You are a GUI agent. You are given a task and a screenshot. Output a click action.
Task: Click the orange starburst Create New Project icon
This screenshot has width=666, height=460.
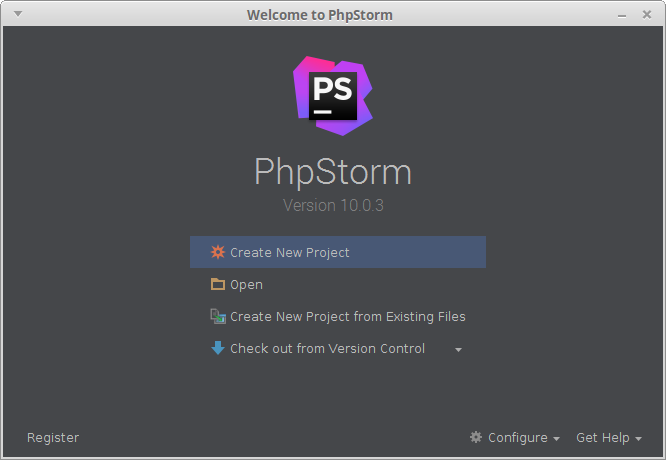(218, 252)
